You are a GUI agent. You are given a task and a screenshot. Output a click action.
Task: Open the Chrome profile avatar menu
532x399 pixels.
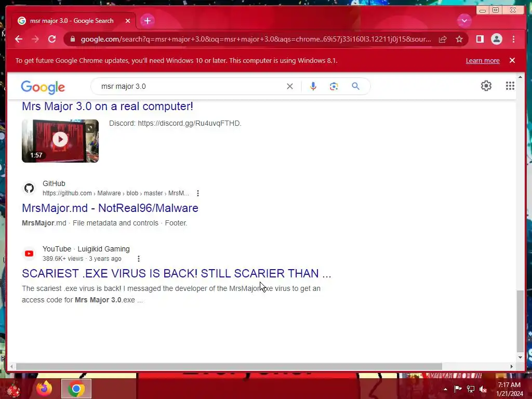point(496,39)
